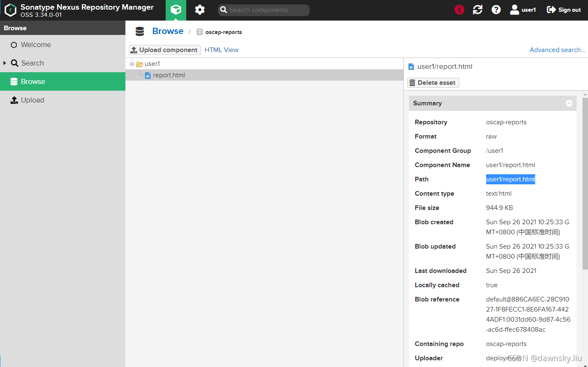Open Search in the sidebar
The width and height of the screenshot is (588, 367).
[63, 63]
